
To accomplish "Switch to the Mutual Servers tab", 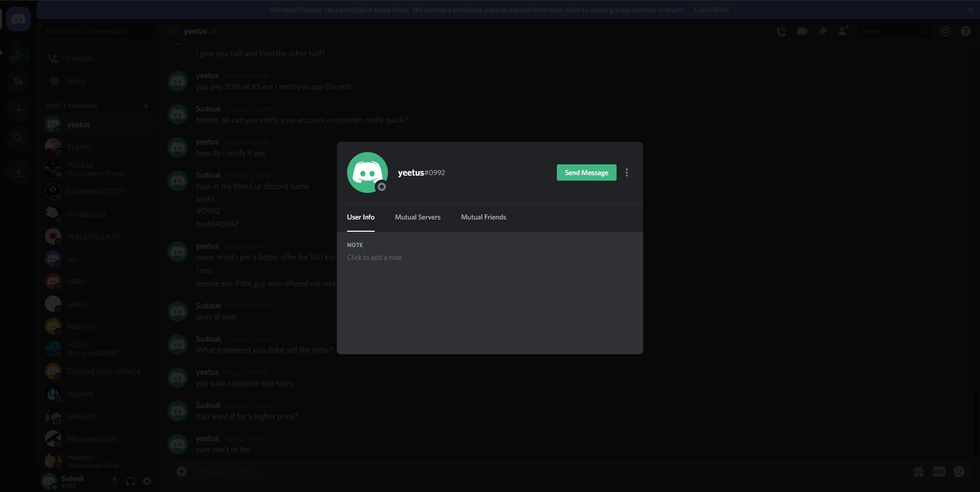I will coord(418,217).
